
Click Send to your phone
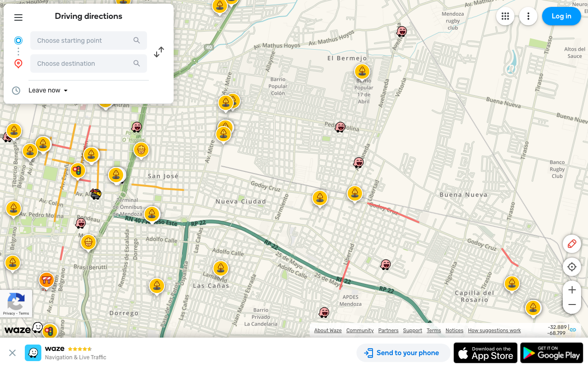[x=403, y=353]
